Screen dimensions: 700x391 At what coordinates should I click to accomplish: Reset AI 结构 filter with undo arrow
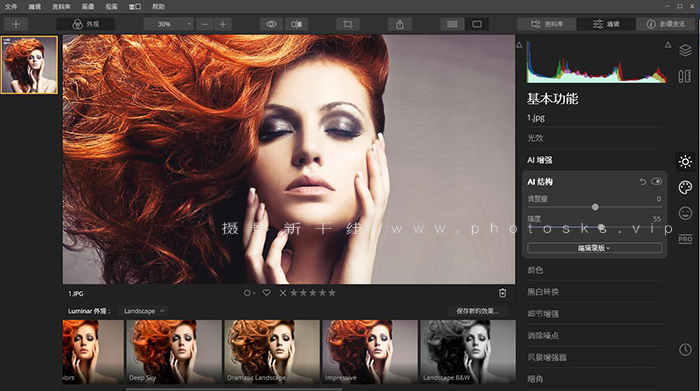(642, 182)
